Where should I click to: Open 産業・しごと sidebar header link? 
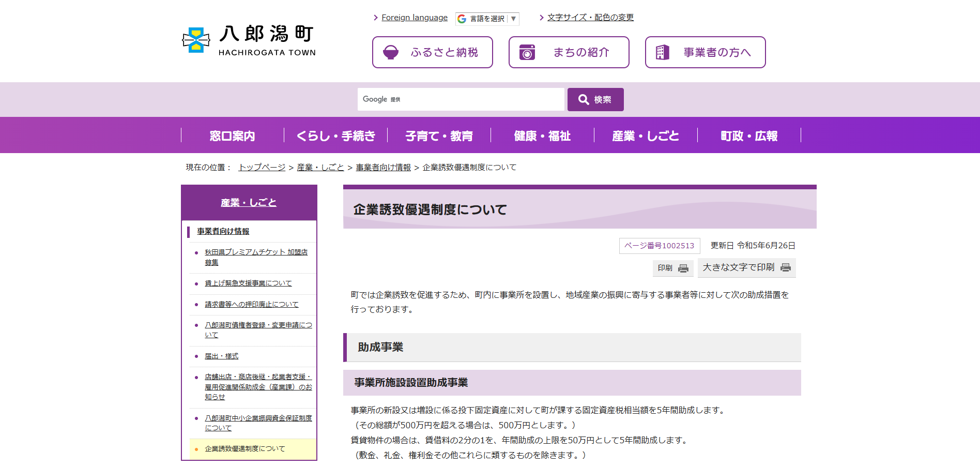[x=249, y=203]
